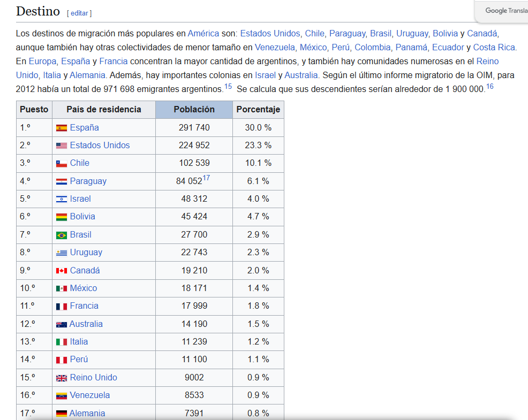Select percentage value 30.0 %
528x420 pixels.
point(258,127)
